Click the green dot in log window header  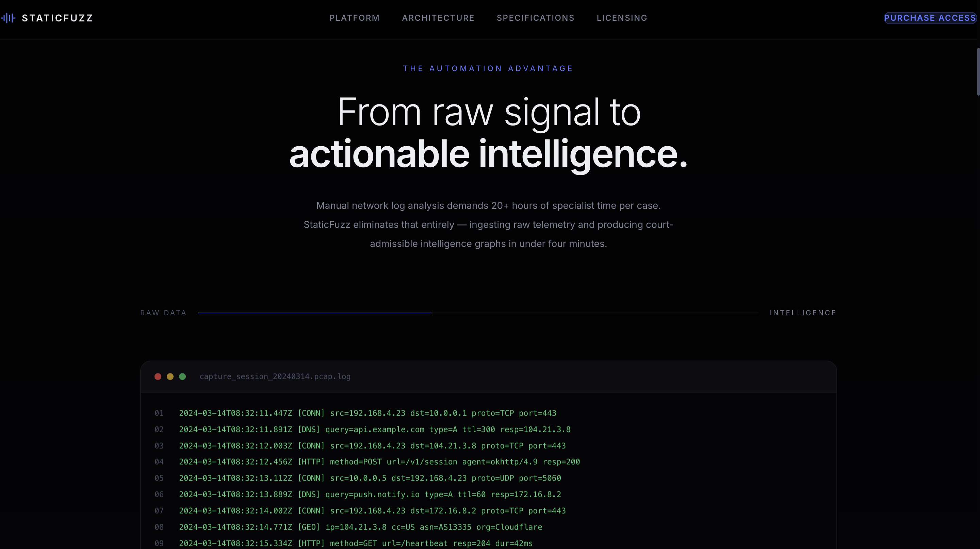[x=182, y=377]
